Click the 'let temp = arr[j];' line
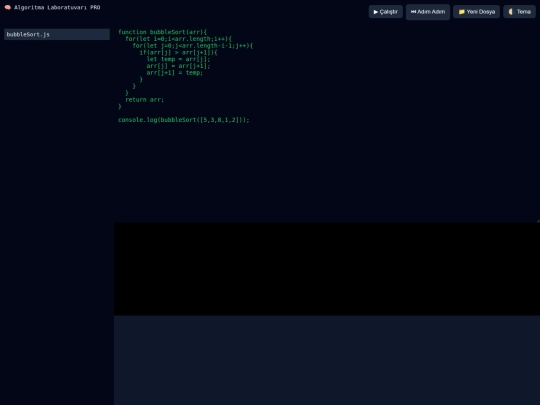Screen dimensions: 540x405 [x=178, y=59]
